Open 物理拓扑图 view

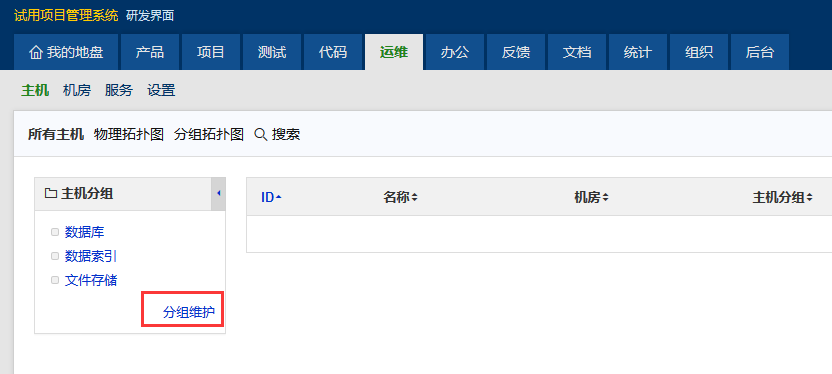(x=129, y=134)
